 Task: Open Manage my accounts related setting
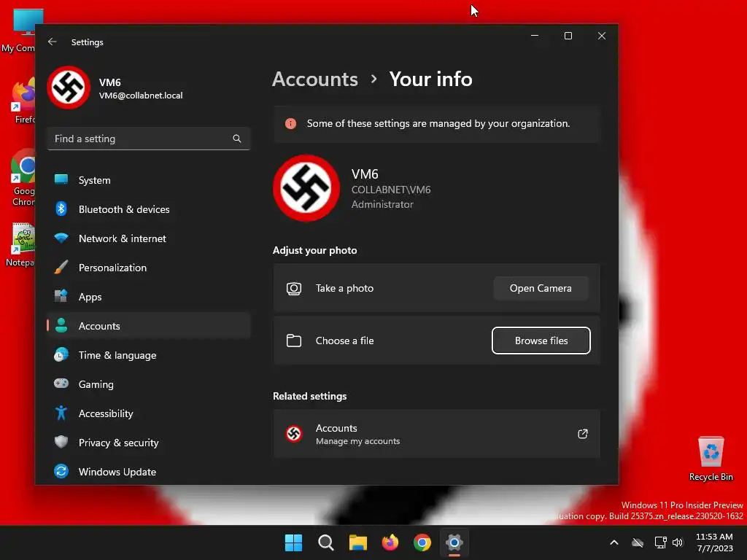[436, 434]
